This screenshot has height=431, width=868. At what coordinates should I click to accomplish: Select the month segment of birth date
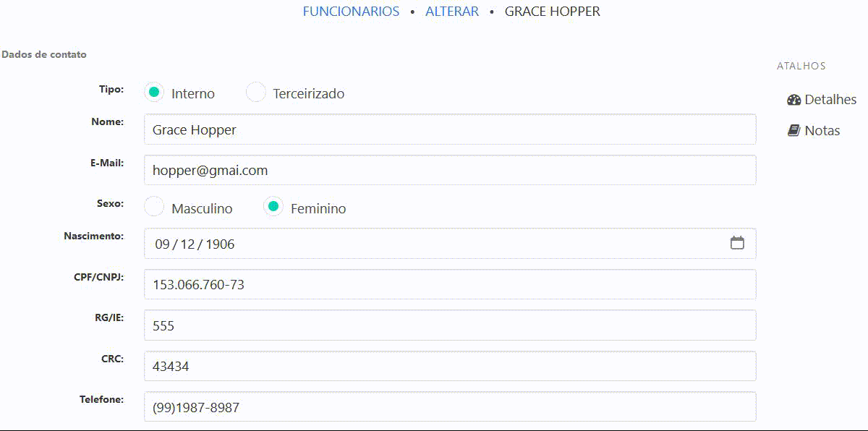click(188, 244)
